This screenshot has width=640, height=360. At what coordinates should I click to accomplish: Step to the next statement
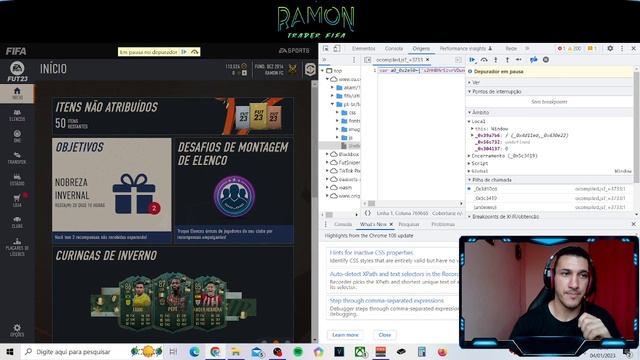click(518, 60)
